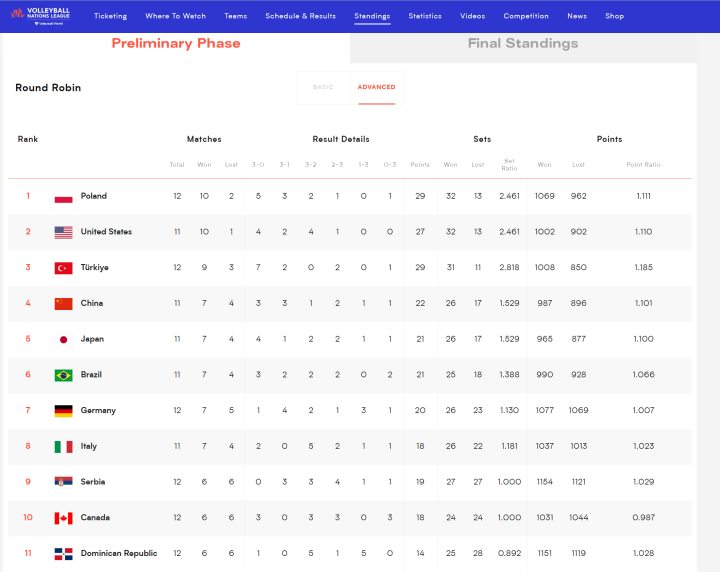Click Poland's point ratio 1.111
The image size is (720, 572).
(643, 196)
